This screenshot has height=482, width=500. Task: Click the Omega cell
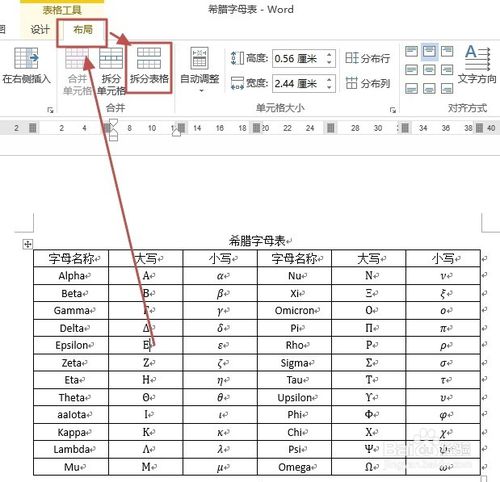click(295, 467)
